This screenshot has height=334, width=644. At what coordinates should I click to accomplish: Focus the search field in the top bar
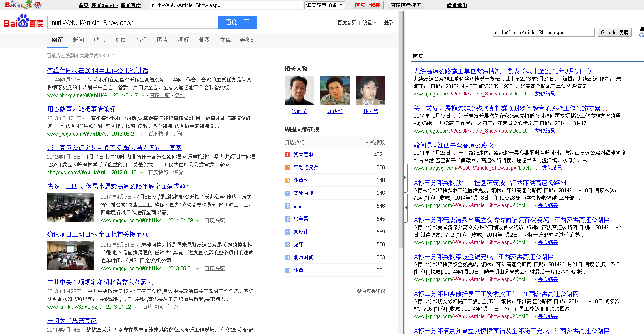tap(226, 5)
